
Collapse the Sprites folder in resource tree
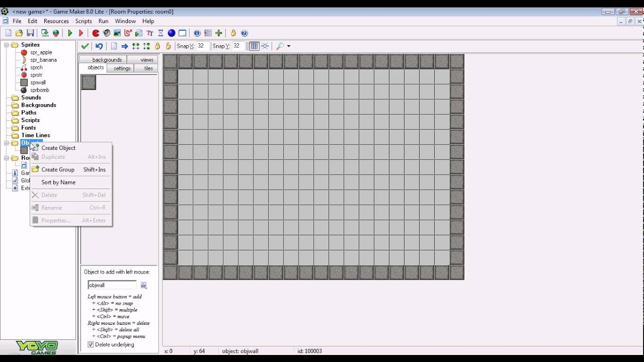(x=7, y=45)
